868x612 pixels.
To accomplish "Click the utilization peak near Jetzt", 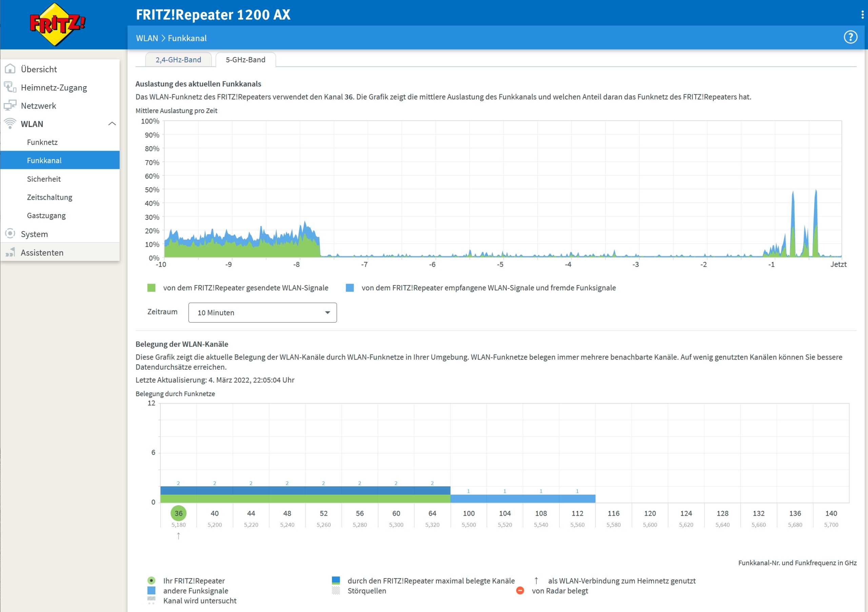I will (815, 223).
